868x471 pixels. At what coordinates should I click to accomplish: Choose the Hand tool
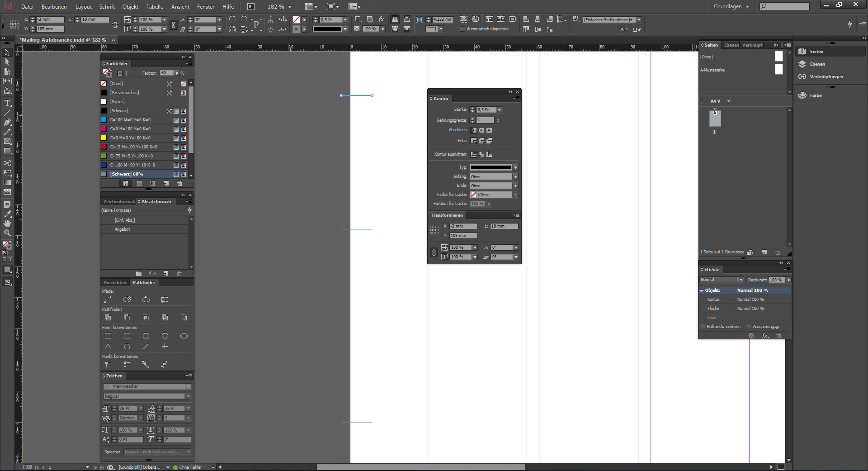(7, 224)
